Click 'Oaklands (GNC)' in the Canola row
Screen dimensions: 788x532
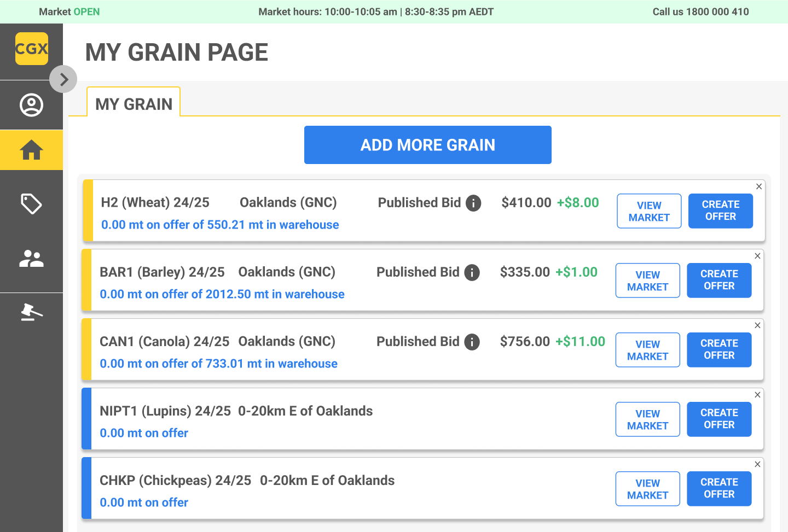click(287, 342)
